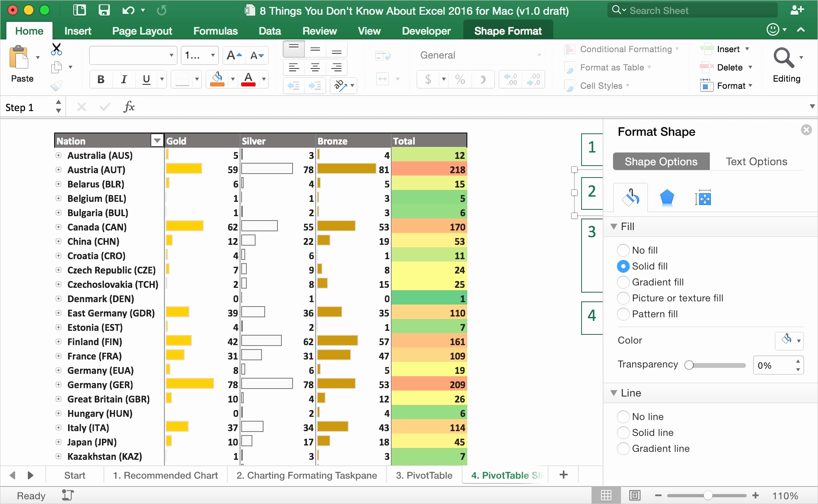Select Picture or texture fill option

coord(623,298)
